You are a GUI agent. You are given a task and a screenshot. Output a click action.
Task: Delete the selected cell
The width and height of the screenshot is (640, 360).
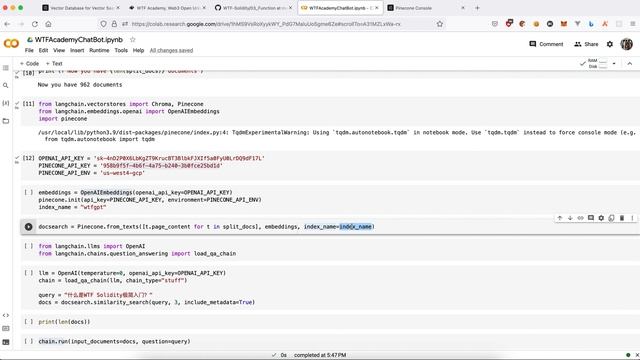click(622, 218)
